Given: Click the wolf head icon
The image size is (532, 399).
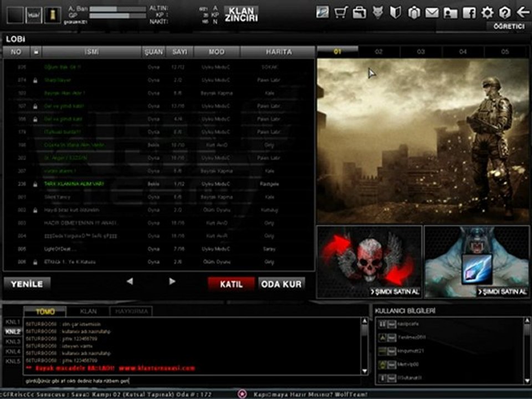Looking at the screenshot, I should click(x=377, y=13).
